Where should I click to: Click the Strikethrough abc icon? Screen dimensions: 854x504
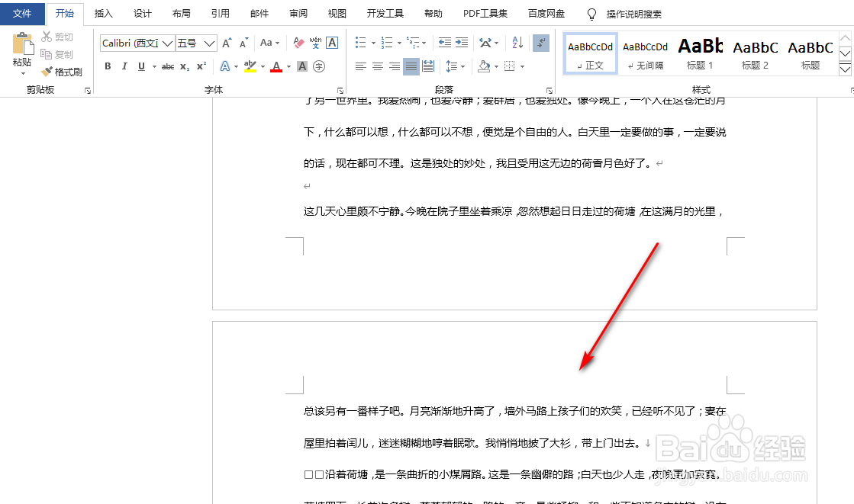168,66
